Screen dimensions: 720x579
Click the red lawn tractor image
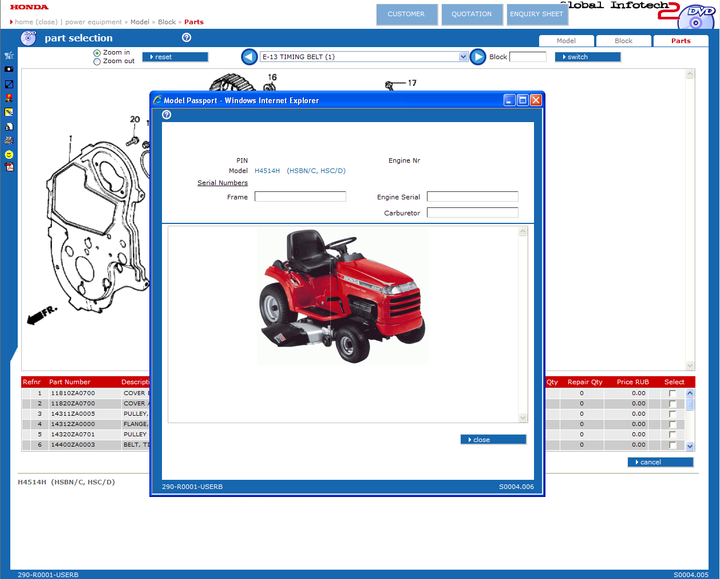[x=343, y=297]
